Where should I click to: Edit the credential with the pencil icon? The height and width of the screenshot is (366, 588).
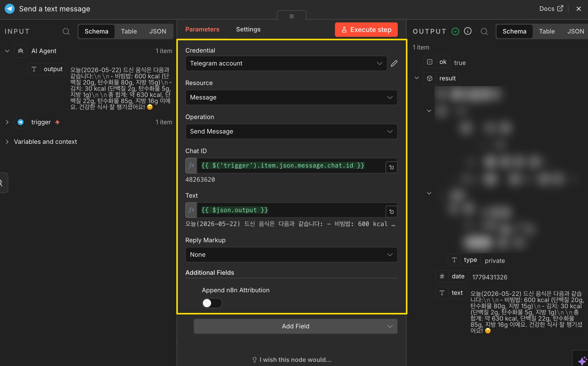(394, 63)
